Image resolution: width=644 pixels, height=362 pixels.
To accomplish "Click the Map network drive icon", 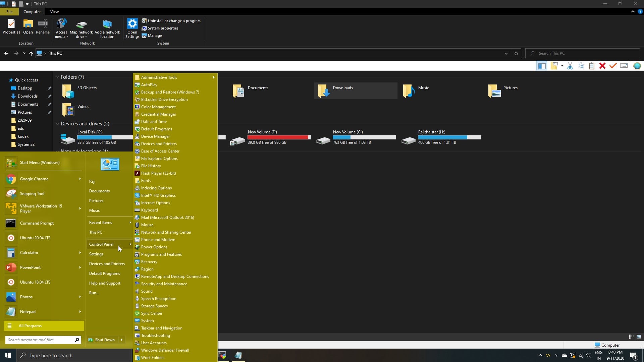I will [x=81, y=24].
